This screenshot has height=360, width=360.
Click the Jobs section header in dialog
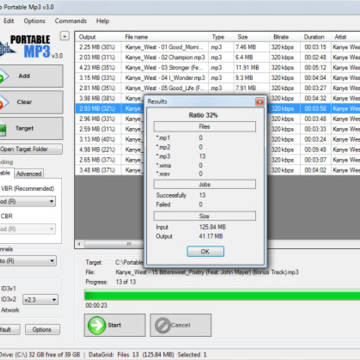(204, 184)
